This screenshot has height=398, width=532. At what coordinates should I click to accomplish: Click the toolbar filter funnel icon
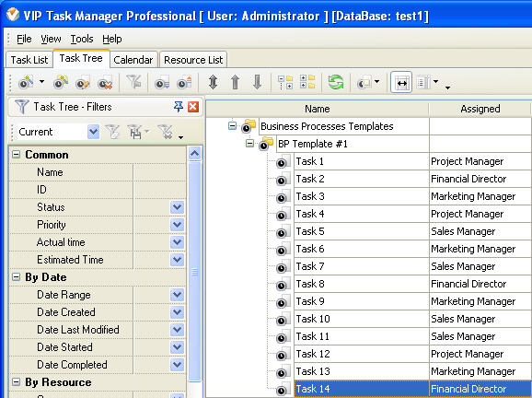[134, 82]
